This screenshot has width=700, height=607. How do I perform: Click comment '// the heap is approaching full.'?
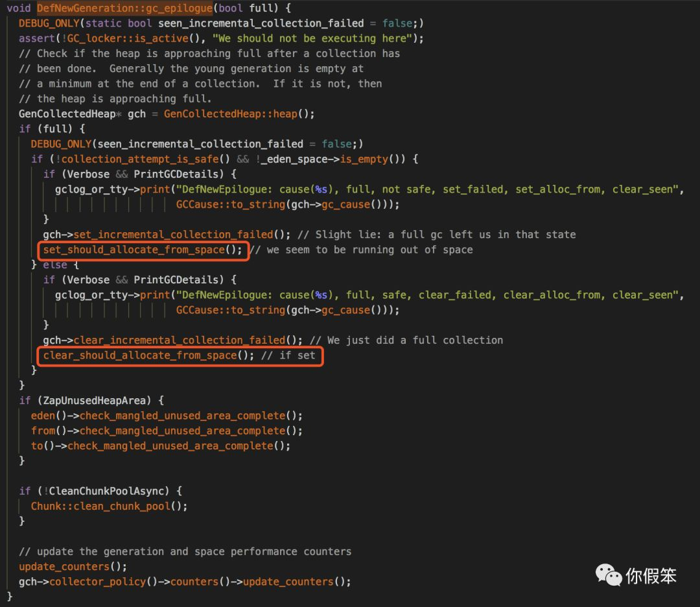click(x=115, y=99)
